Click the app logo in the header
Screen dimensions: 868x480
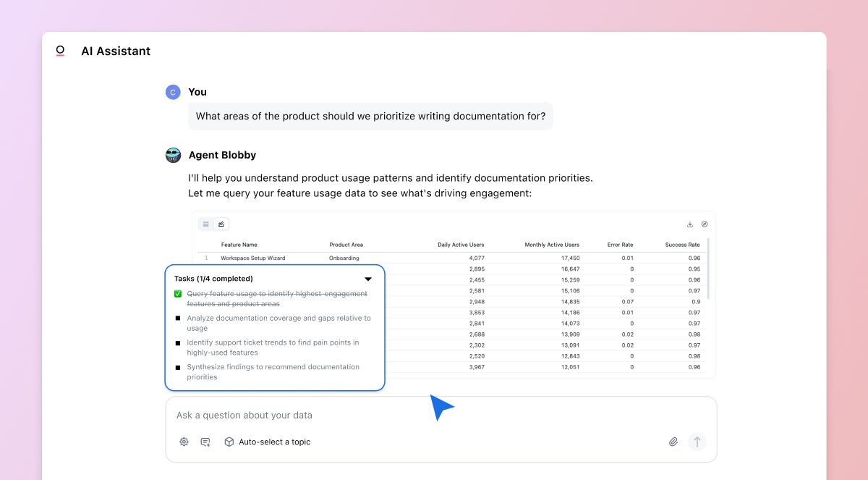60,51
